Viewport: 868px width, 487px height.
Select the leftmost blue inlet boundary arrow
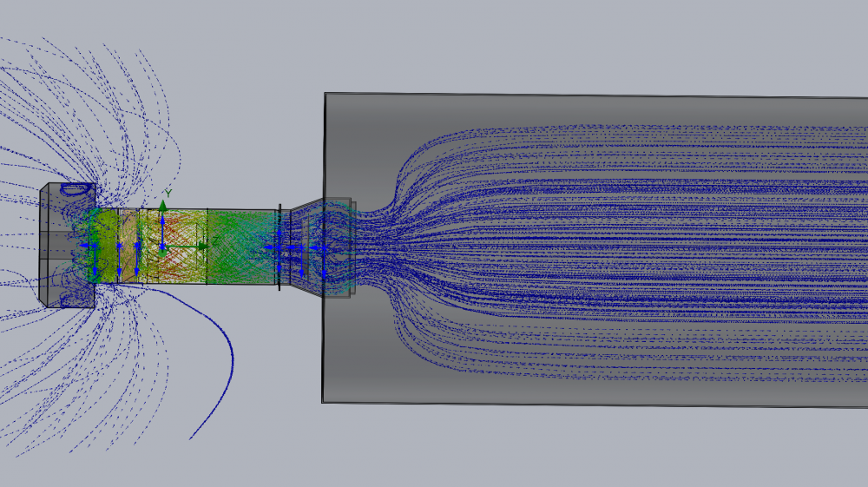tap(86, 246)
